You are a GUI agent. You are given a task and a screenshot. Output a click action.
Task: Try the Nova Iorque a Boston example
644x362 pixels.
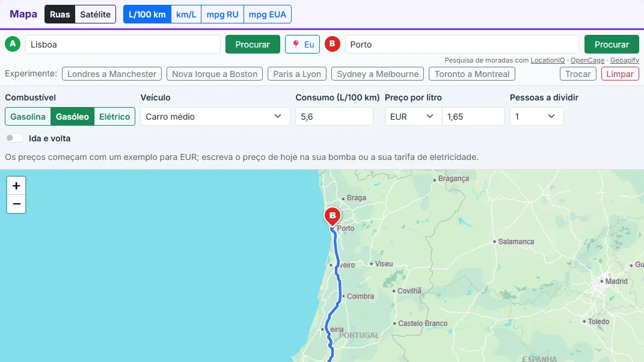point(215,74)
